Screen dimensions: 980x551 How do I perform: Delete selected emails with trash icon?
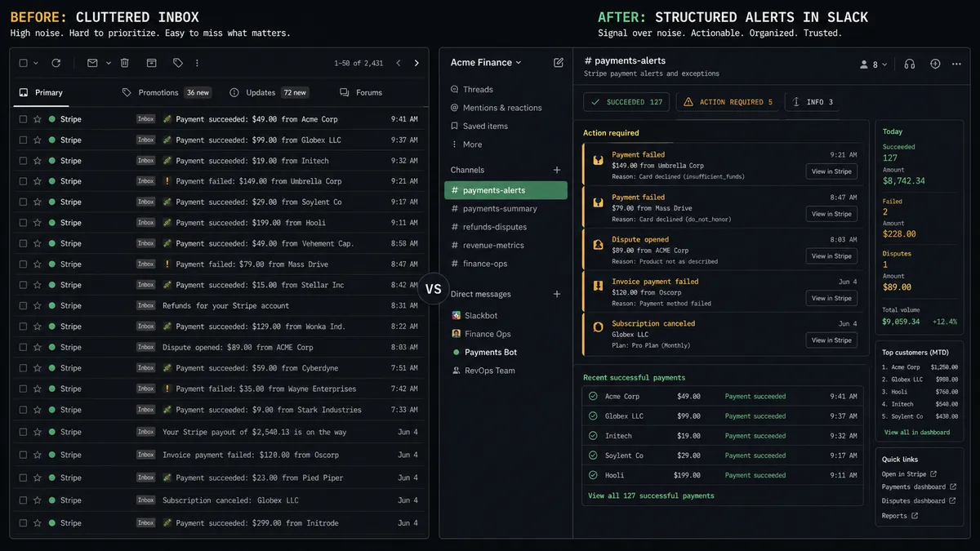[125, 63]
